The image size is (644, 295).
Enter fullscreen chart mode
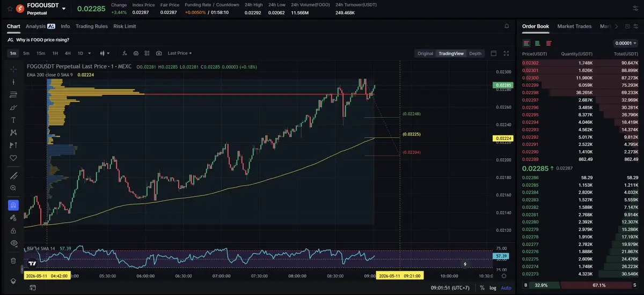506,53
